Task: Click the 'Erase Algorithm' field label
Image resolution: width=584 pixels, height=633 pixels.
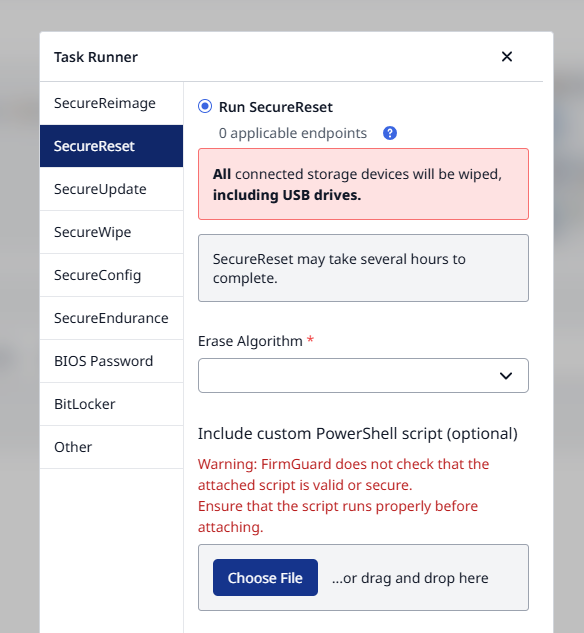Action: [x=250, y=341]
